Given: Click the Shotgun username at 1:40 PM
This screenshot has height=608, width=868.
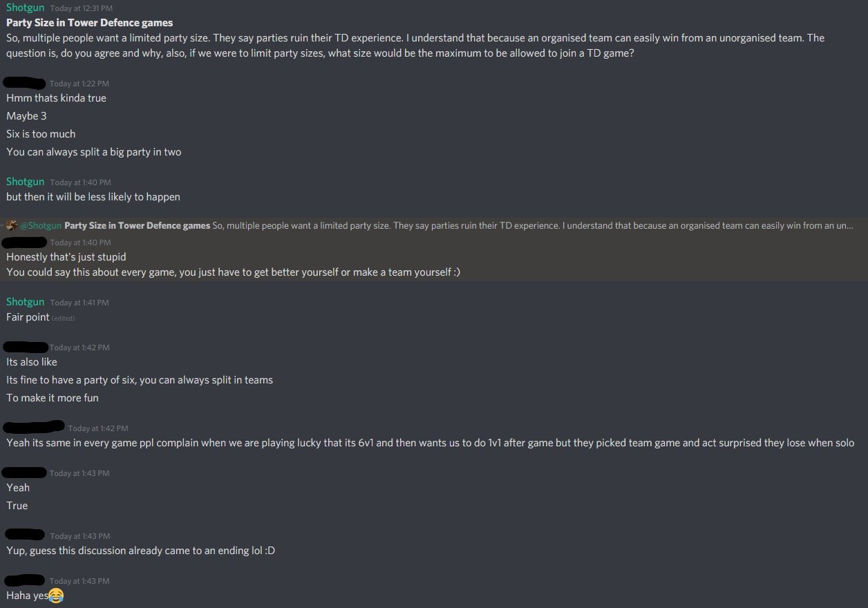Looking at the screenshot, I should tap(26, 182).
